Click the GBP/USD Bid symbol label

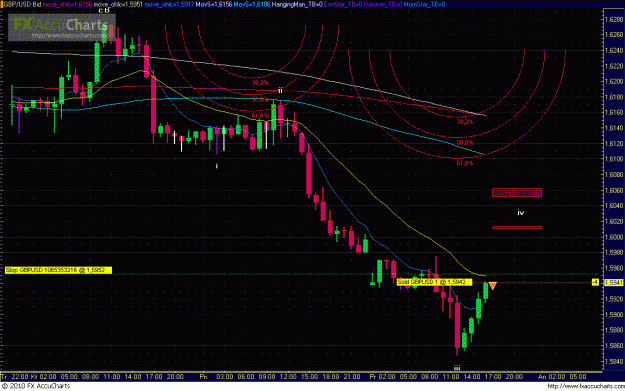click(x=22, y=4)
